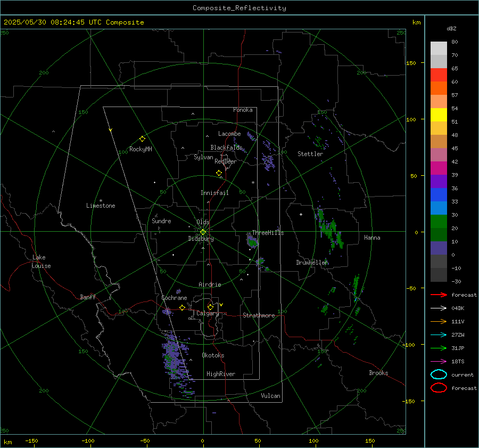Click the Lacombe city label
479x448 pixels.
(229, 134)
